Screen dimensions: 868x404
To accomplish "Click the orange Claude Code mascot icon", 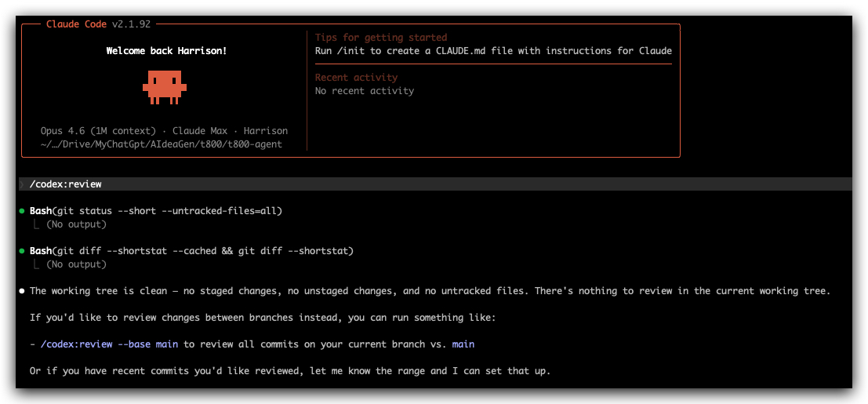I will [165, 88].
